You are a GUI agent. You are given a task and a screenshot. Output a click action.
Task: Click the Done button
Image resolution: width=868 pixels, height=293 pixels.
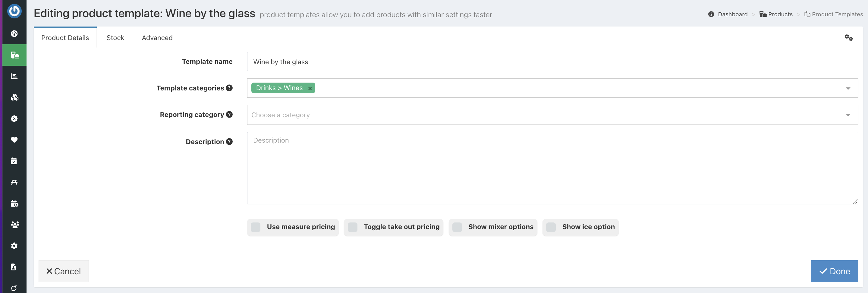pyautogui.click(x=834, y=271)
